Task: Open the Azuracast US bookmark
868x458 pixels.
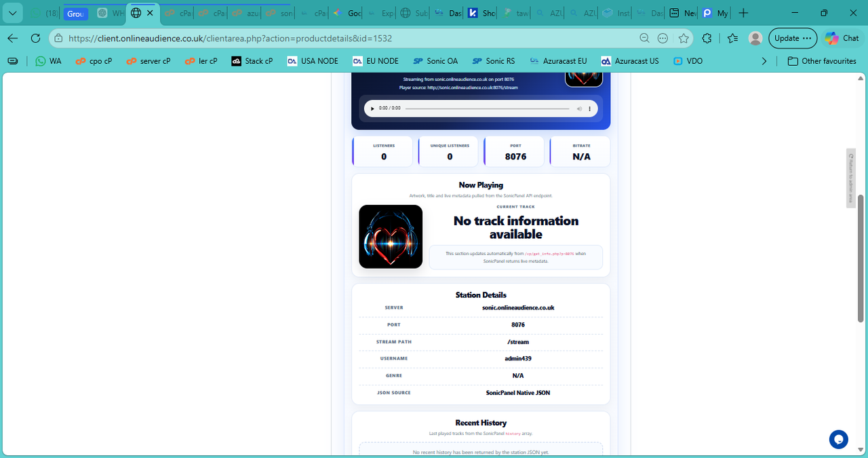Action: pyautogui.click(x=630, y=61)
